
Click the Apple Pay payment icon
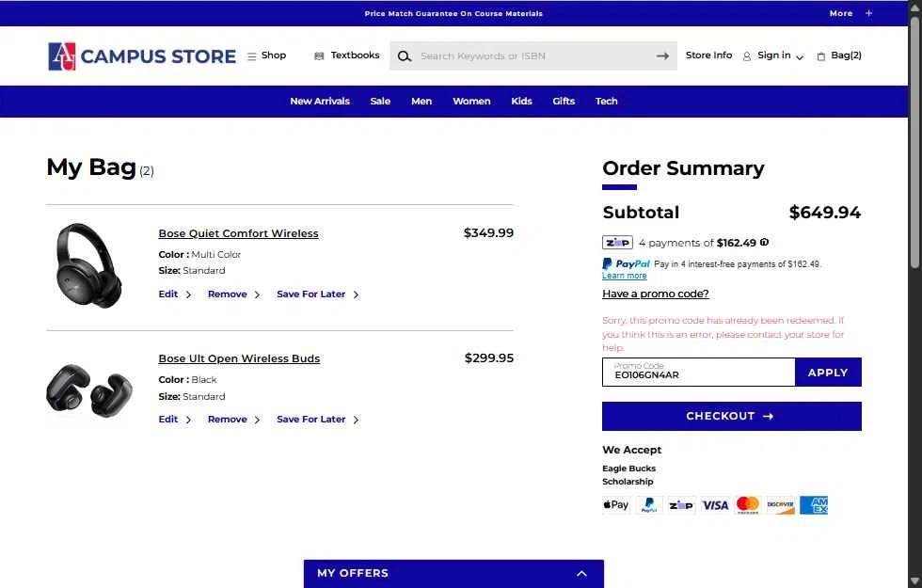[615, 505]
